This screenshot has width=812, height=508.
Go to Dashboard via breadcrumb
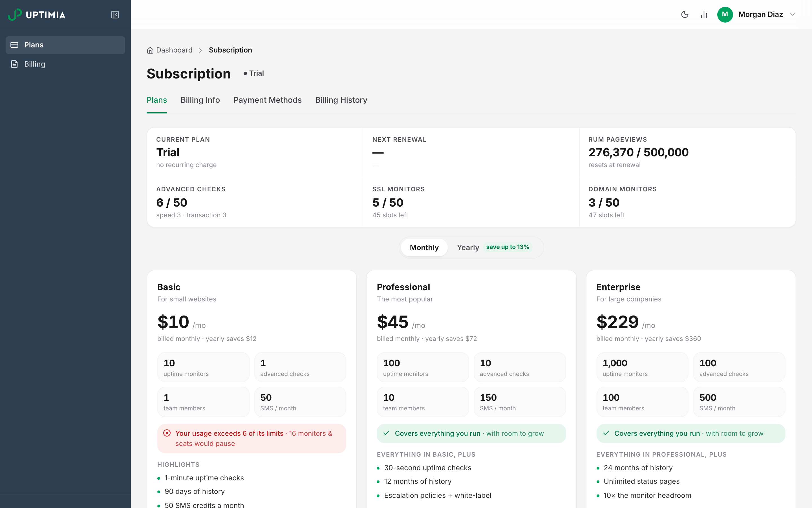pyautogui.click(x=174, y=50)
